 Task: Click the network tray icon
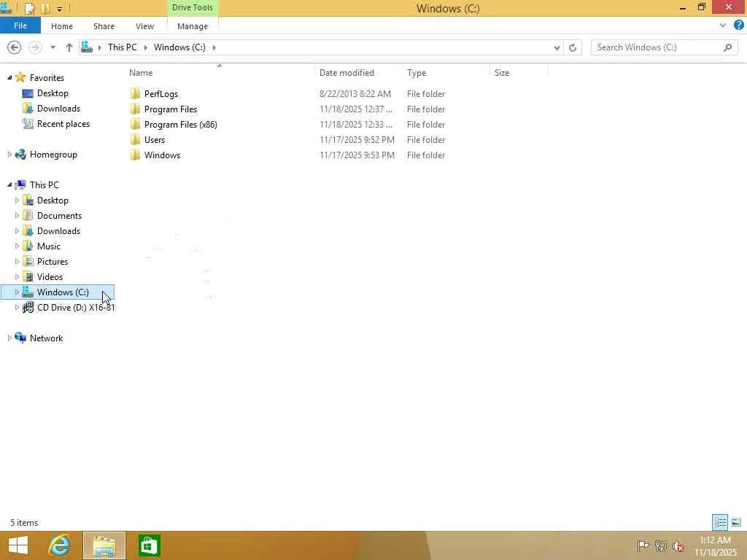(660, 545)
